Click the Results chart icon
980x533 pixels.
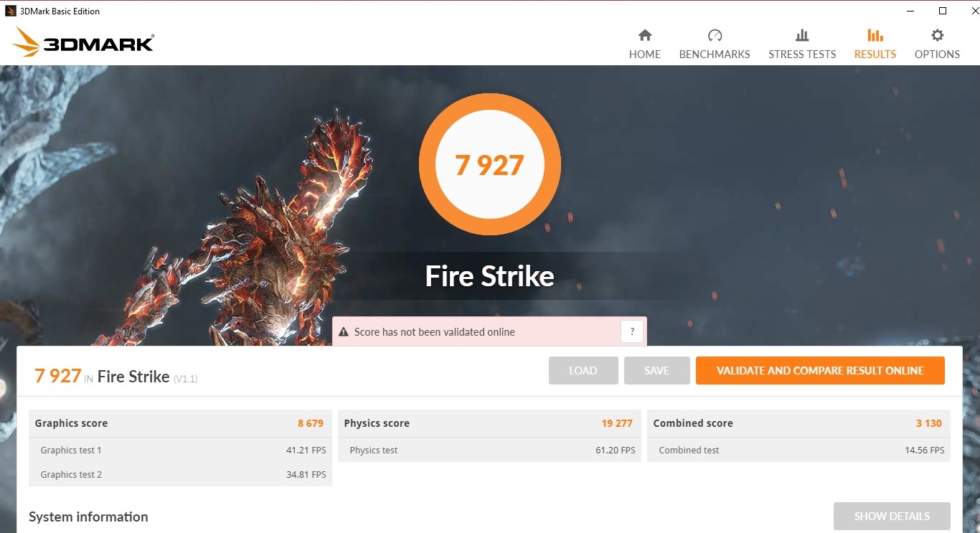875,35
